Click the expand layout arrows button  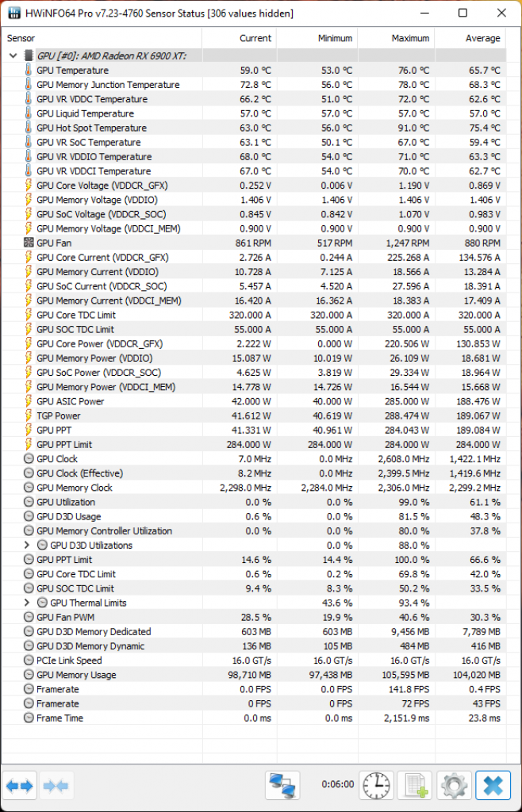pyautogui.click(x=19, y=786)
